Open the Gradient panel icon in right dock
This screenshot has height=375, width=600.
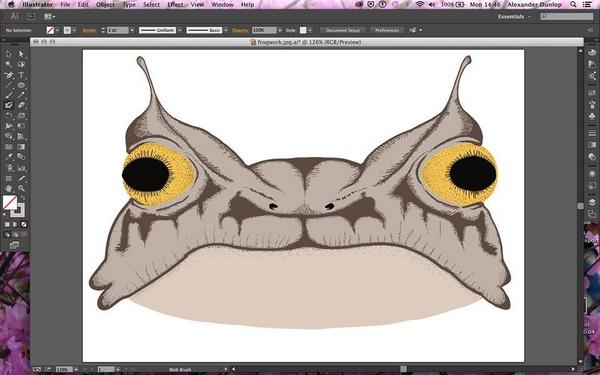(592, 145)
